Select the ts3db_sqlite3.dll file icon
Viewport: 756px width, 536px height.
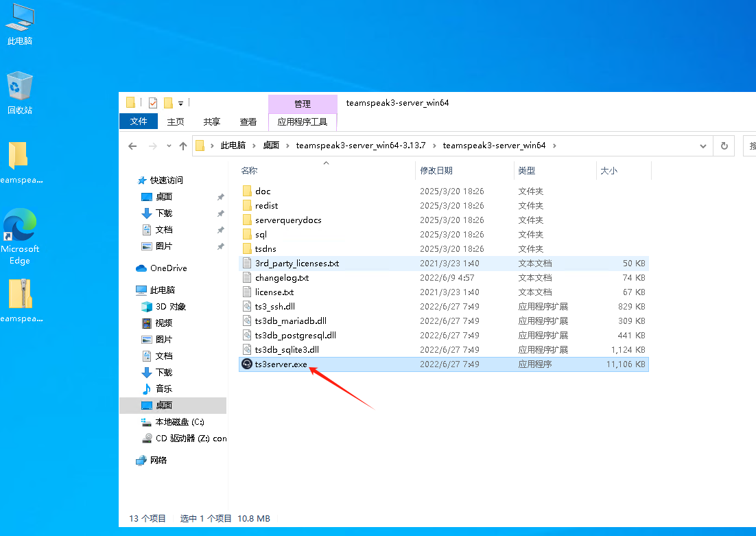click(247, 350)
